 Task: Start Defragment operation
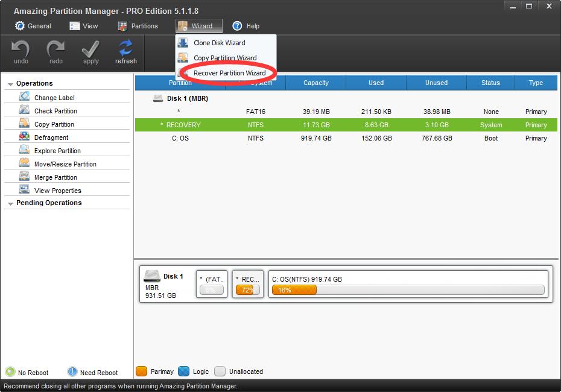(67, 137)
